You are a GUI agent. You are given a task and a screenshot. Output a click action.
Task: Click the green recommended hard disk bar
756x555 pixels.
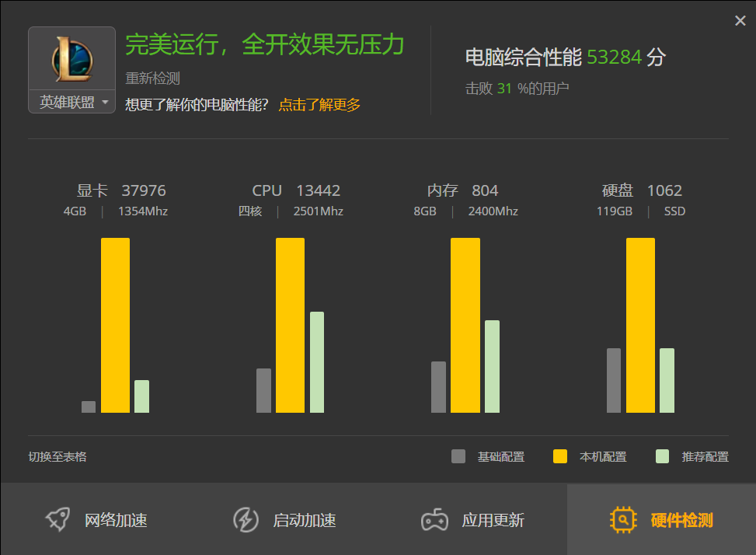point(667,380)
